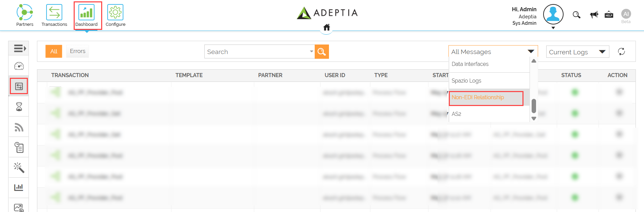The width and height of the screenshot is (644, 212).
Task: Open the RSS feed icon in sidebar
Action: pyautogui.click(x=19, y=127)
